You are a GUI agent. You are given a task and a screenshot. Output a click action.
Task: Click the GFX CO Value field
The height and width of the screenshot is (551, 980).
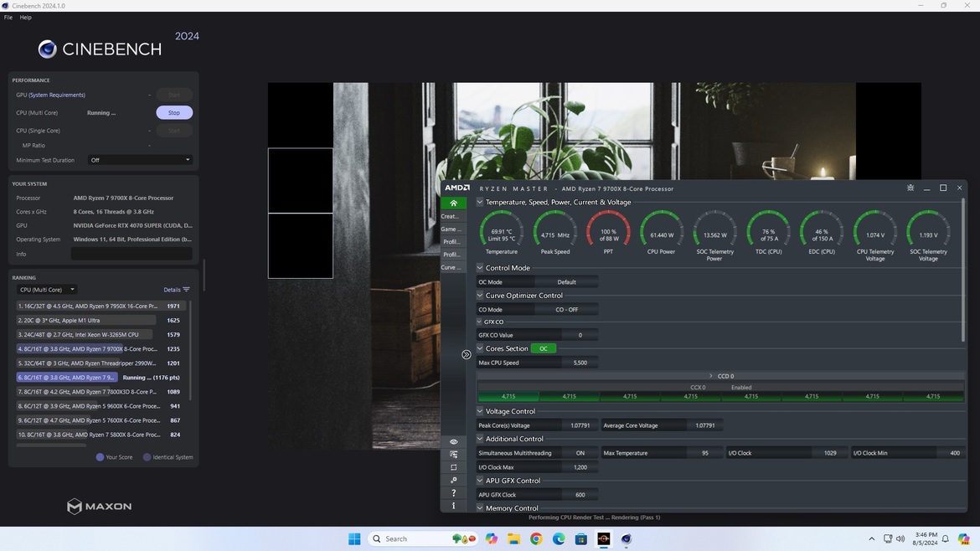coord(580,335)
